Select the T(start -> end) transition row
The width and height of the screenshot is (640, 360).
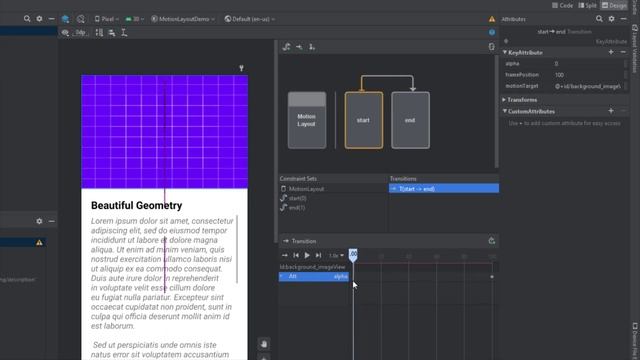click(444, 189)
